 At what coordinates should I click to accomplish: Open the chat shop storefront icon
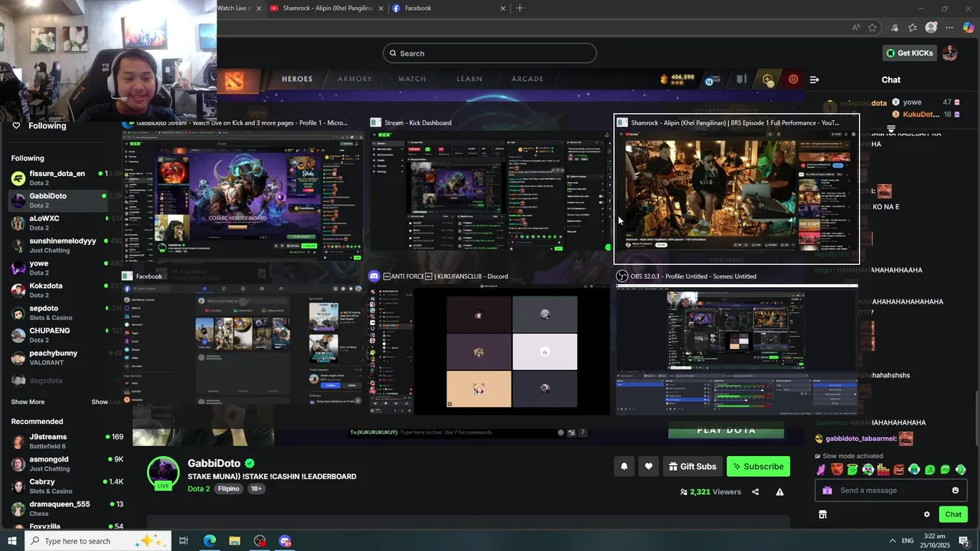click(823, 514)
